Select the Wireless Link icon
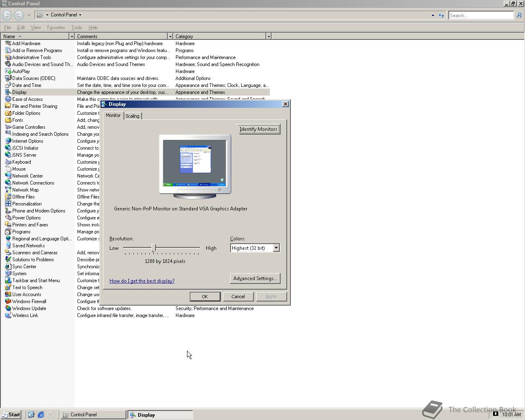 (8, 315)
